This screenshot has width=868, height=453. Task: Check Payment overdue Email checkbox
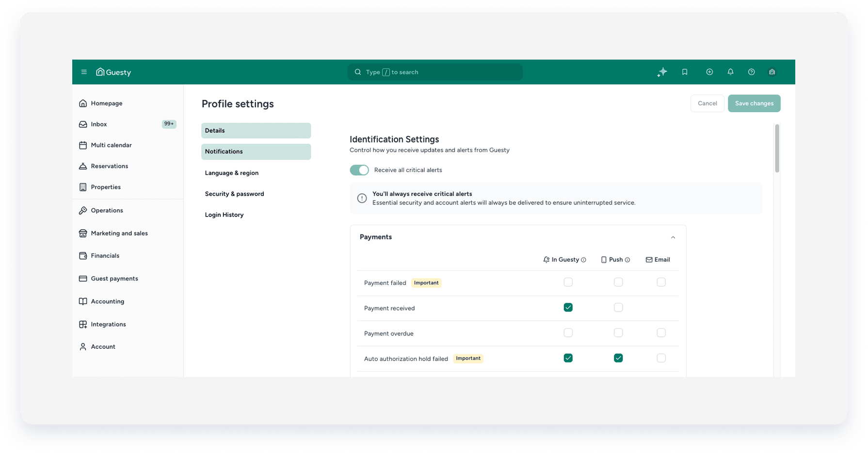click(x=661, y=333)
